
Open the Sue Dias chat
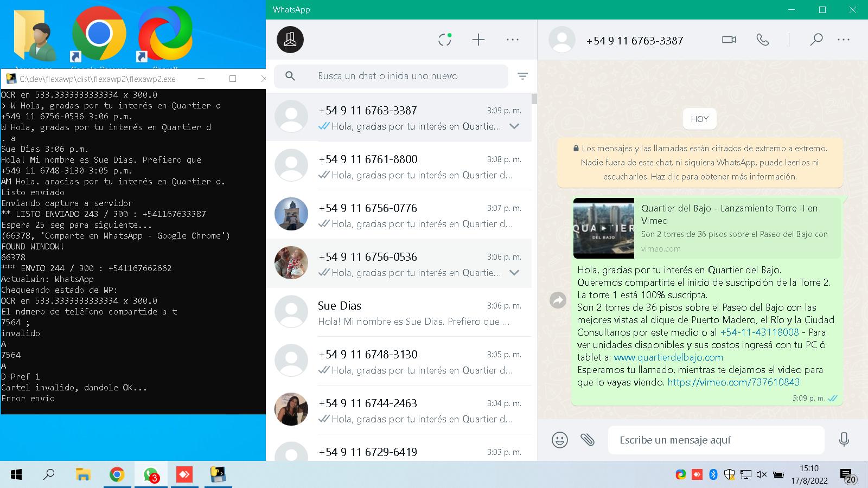click(399, 312)
